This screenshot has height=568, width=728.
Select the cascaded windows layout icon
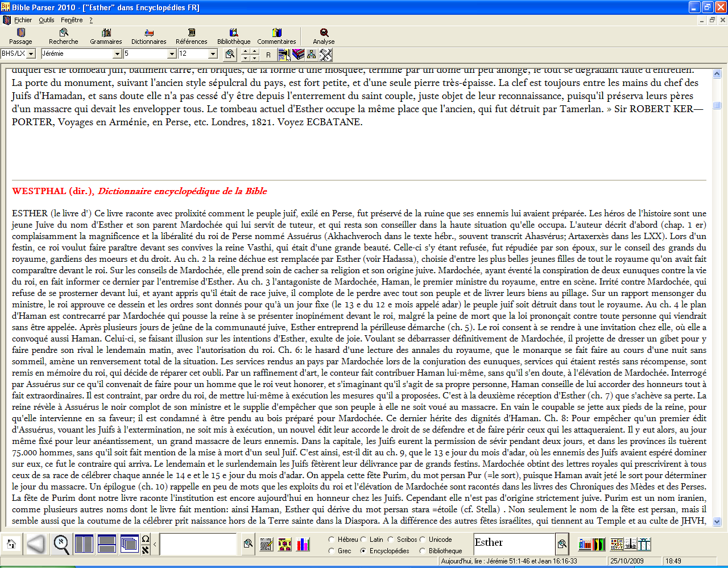coord(129,544)
